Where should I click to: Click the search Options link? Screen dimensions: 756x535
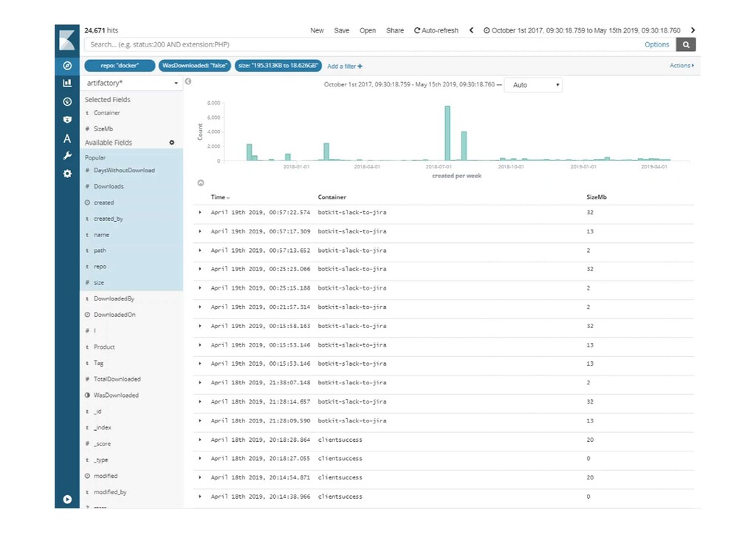(x=656, y=44)
